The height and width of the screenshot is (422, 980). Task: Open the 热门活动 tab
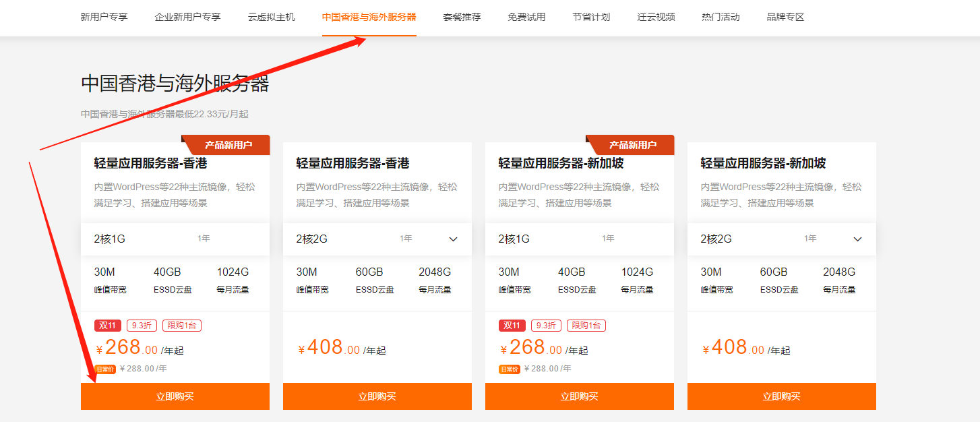[x=721, y=17]
